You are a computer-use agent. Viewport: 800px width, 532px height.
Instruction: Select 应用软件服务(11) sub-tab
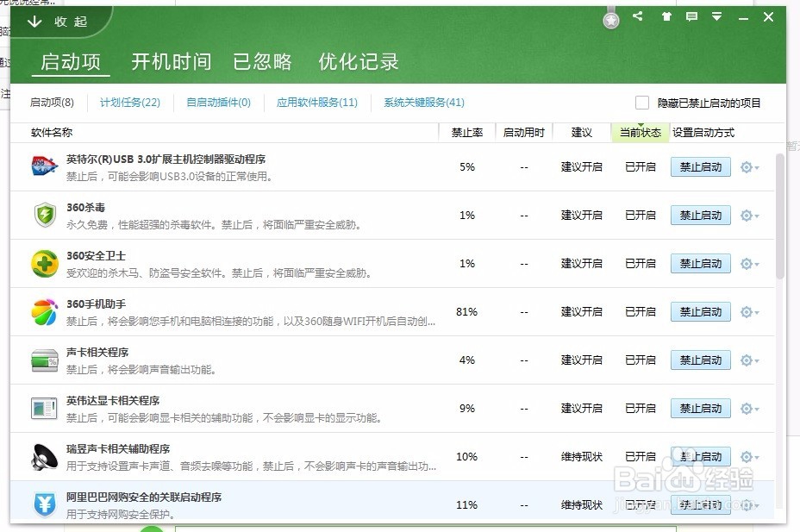pyautogui.click(x=317, y=103)
